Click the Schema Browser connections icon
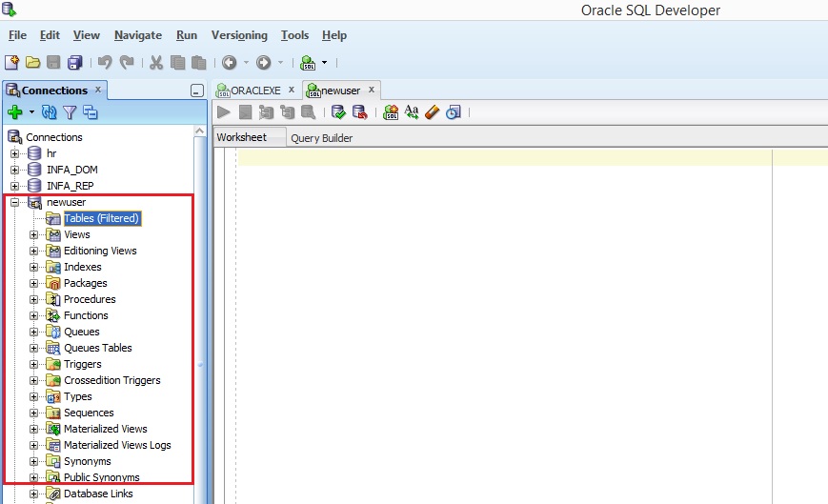The height and width of the screenshot is (504, 828). coord(91,111)
